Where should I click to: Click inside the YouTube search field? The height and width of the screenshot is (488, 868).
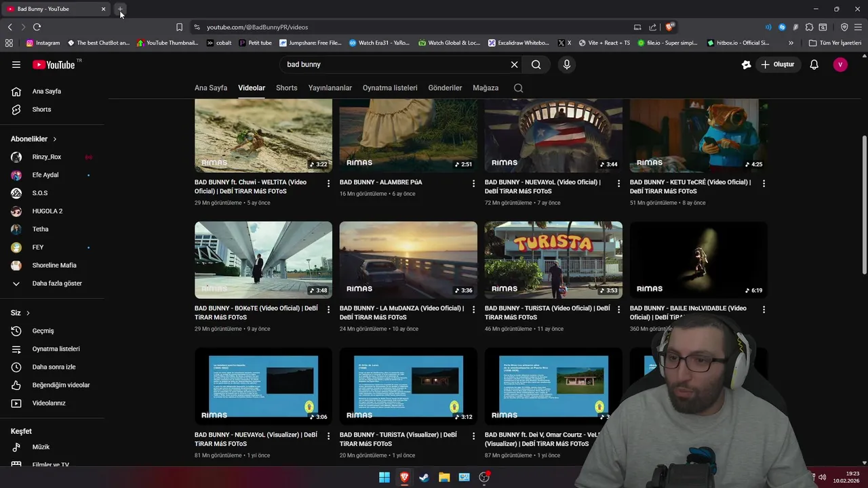pyautogui.click(x=397, y=64)
